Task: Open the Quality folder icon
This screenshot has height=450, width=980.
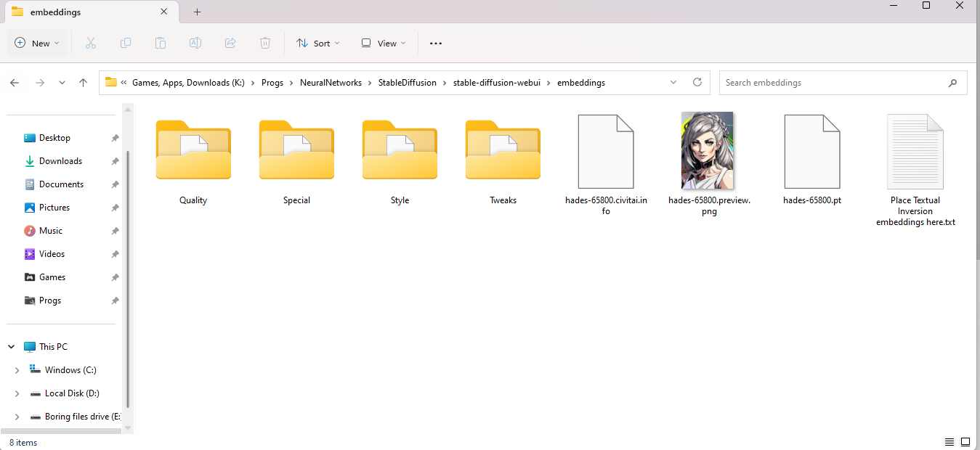Action: pos(193,150)
